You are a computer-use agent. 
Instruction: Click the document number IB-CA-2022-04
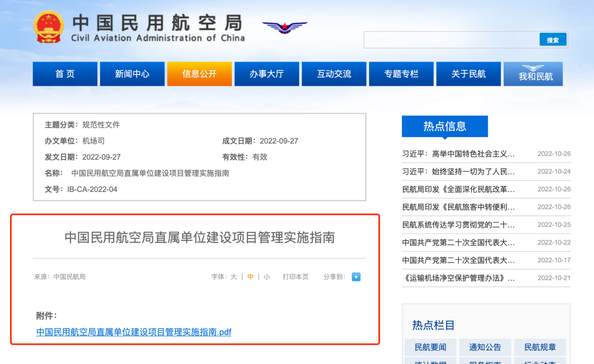(92, 189)
